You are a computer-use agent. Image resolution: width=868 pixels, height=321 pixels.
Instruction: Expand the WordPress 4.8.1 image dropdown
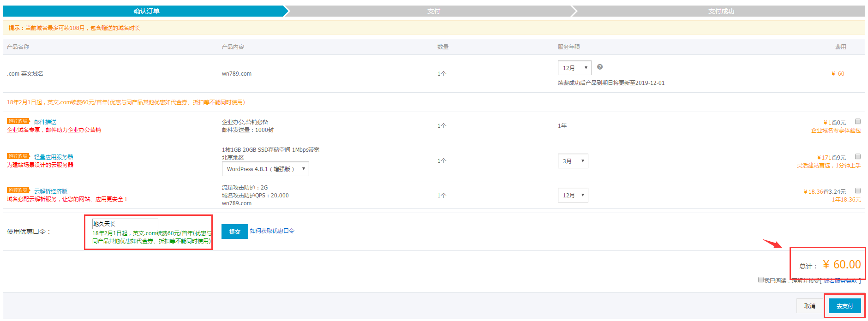point(265,169)
